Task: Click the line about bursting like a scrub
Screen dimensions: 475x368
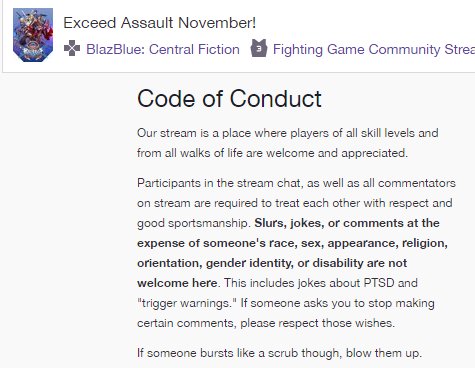Action: click(x=279, y=353)
